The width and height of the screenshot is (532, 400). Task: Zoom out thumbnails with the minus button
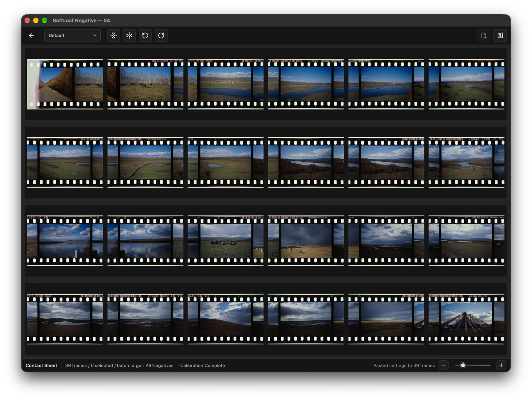click(444, 365)
